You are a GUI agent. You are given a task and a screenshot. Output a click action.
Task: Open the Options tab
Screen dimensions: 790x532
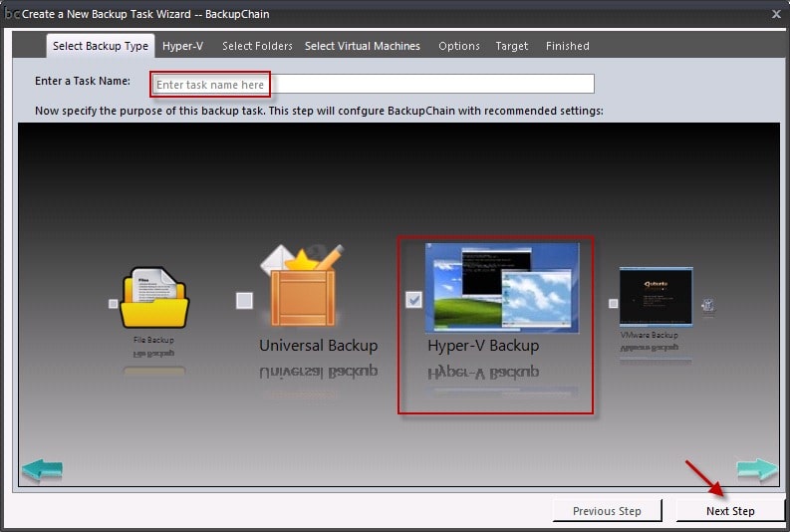[459, 46]
